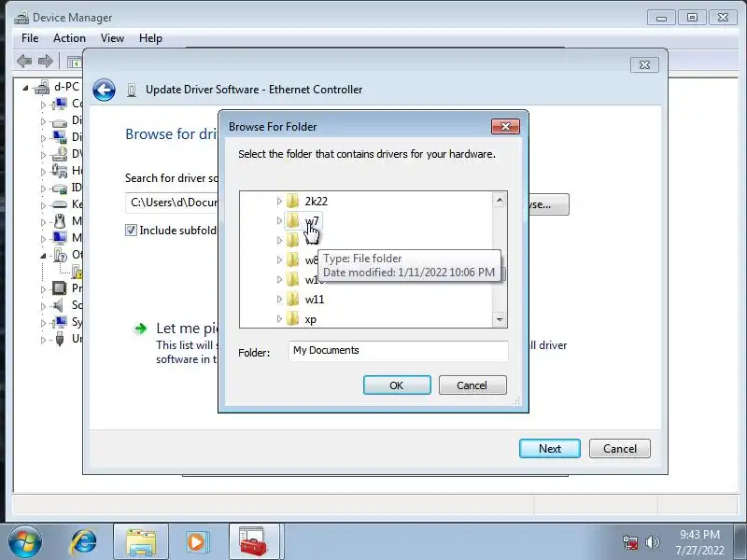Collapse the Other devices category
The height and width of the screenshot is (560, 747).
[43, 256]
